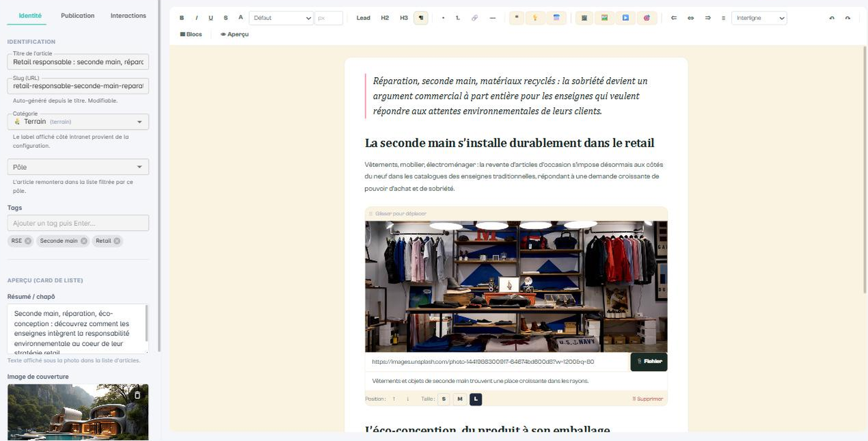This screenshot has width=868, height=441.
Task: Open the Interligne spacing dropdown
Action: pyautogui.click(x=759, y=18)
